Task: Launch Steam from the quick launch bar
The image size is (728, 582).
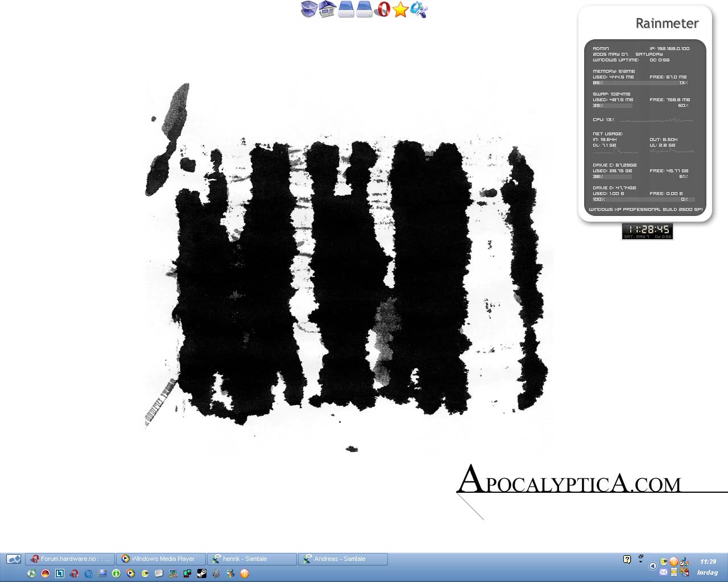Action: 202,573
